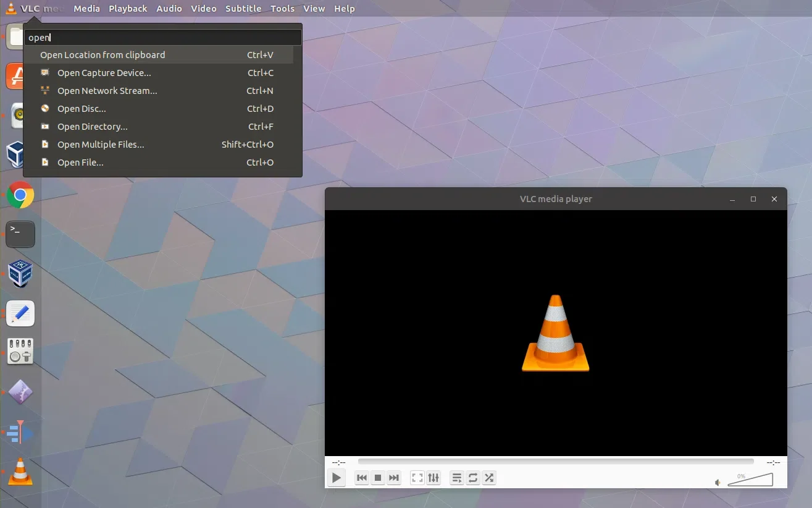Open the Playback menu
The image size is (812, 508).
tap(128, 9)
